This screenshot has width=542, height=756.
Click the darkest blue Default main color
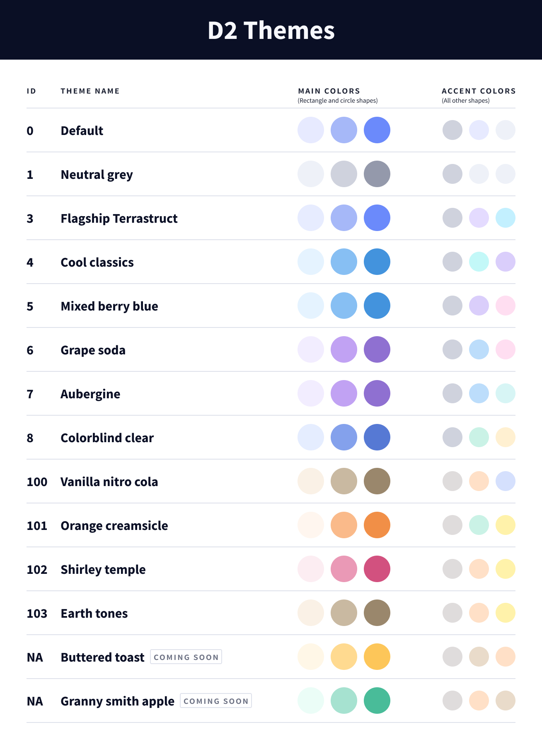point(377,130)
